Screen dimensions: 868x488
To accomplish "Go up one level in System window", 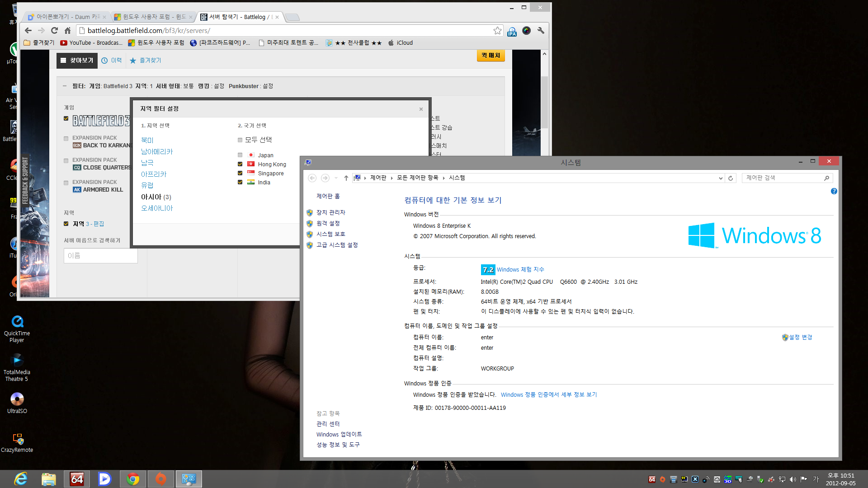I will (346, 178).
